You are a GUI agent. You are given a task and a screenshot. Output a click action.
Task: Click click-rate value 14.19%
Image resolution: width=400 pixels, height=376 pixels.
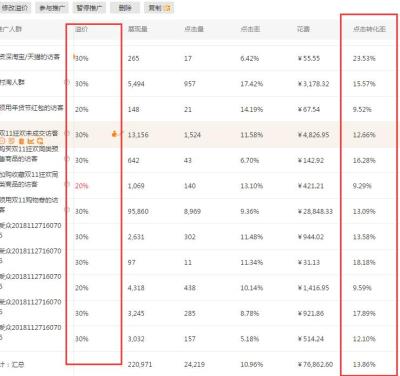point(252,109)
